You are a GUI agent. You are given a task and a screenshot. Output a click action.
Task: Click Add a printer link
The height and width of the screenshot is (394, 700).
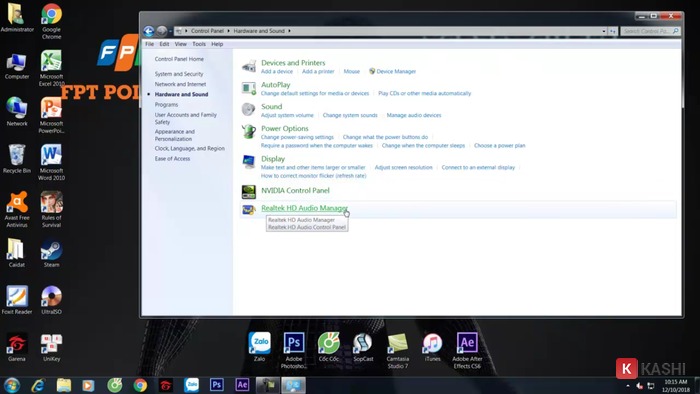pos(318,71)
